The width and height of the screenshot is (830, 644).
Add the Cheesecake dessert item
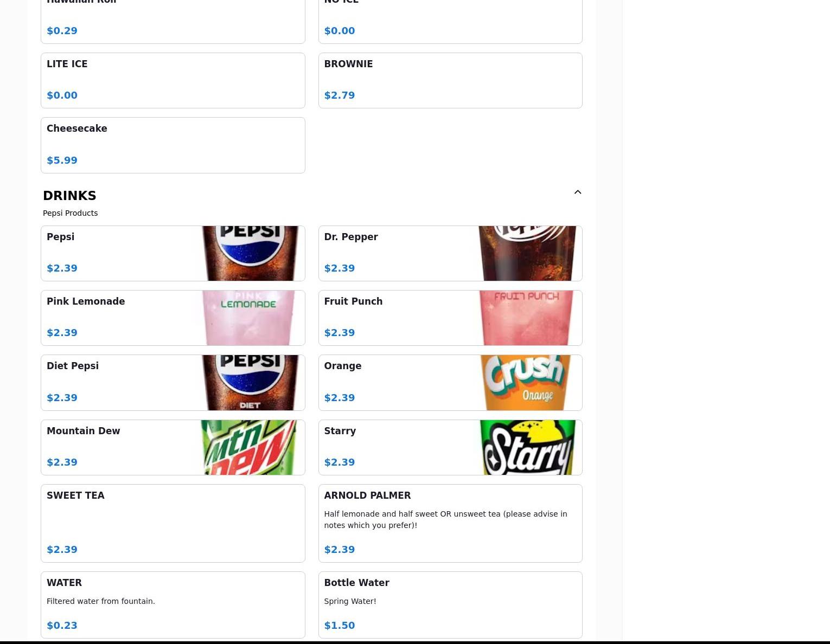coord(173,145)
